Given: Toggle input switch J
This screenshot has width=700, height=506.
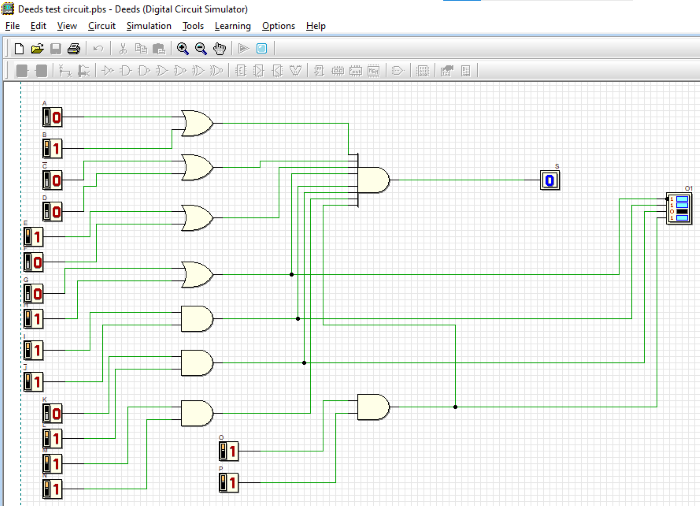Looking at the screenshot, I should [33, 381].
